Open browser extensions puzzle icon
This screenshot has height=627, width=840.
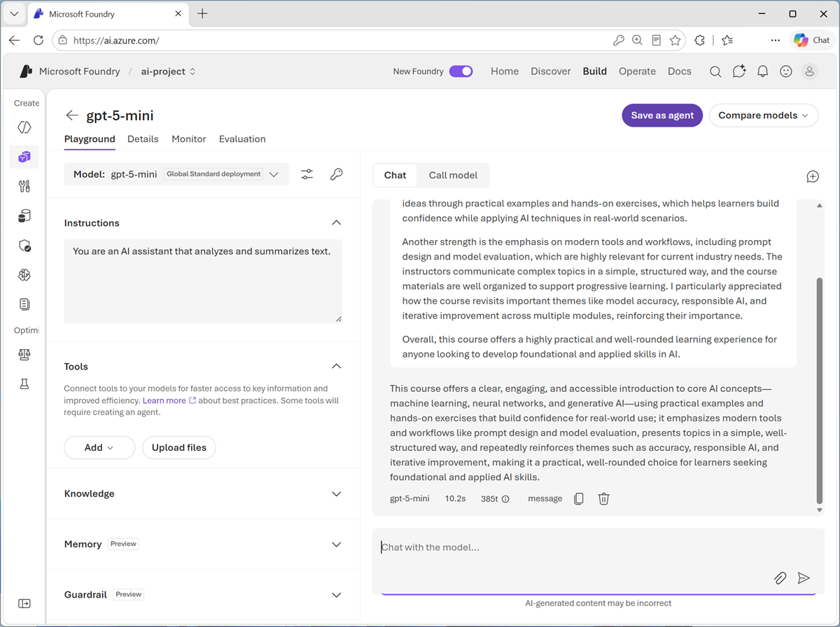click(x=699, y=41)
